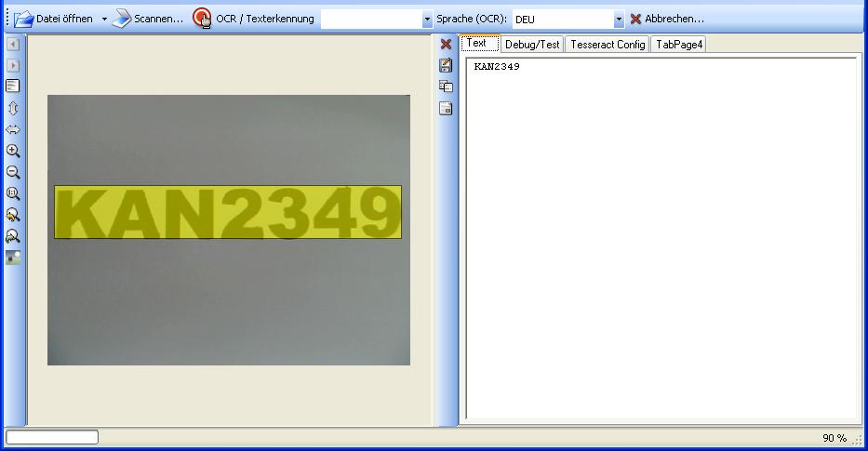
Task: Click the page view icon in the left toolbar
Action: [13, 86]
